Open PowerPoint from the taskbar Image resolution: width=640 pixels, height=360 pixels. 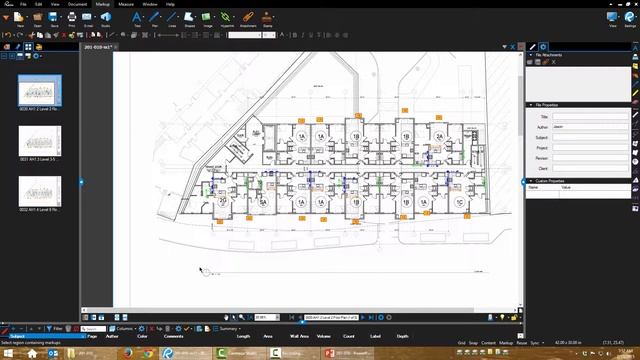[348, 353]
